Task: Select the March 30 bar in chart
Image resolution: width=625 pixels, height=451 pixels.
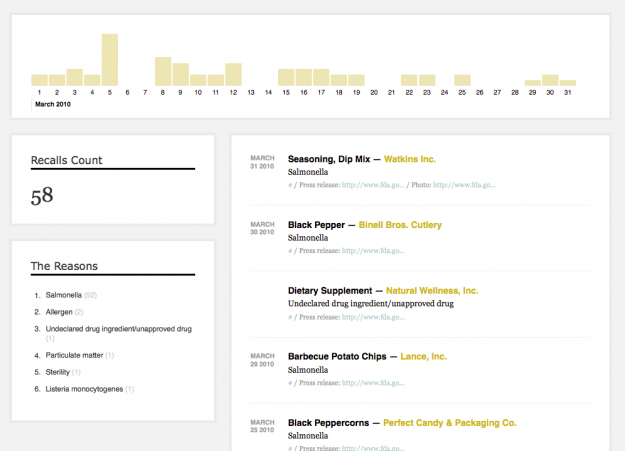Action: (x=550, y=80)
